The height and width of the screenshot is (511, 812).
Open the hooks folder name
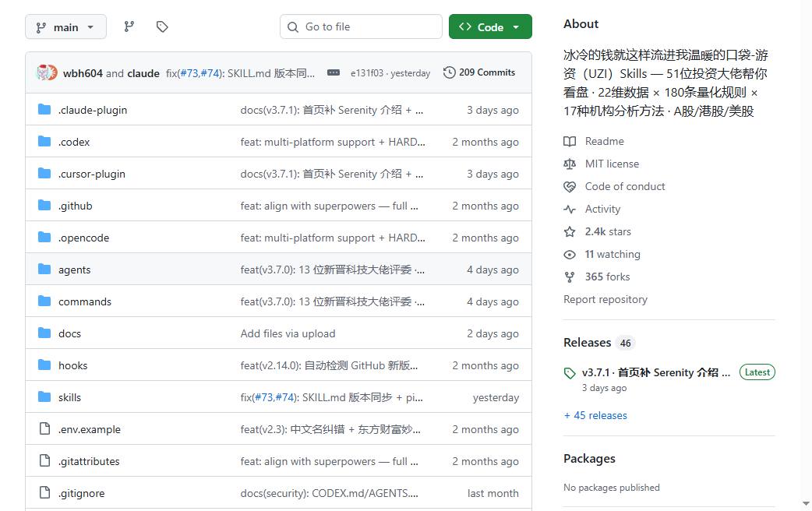click(73, 365)
